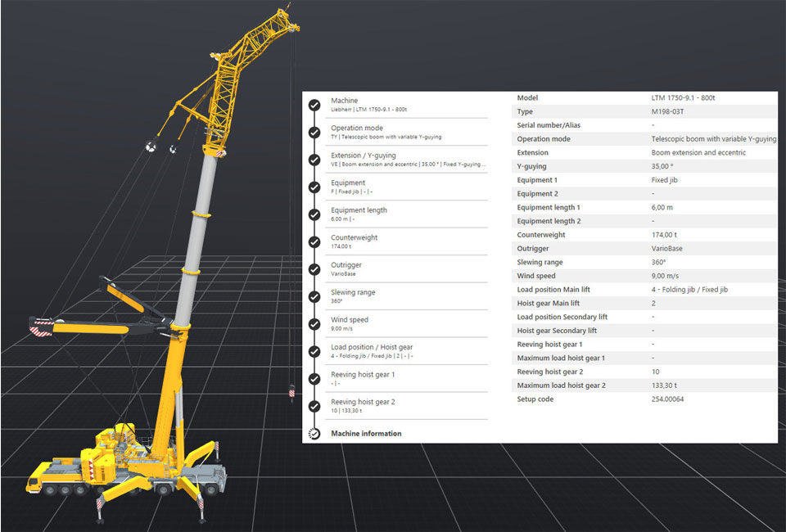Image resolution: width=786 pixels, height=532 pixels.
Task: Click the Counterweight step's checkmark icon
Action: point(314,241)
